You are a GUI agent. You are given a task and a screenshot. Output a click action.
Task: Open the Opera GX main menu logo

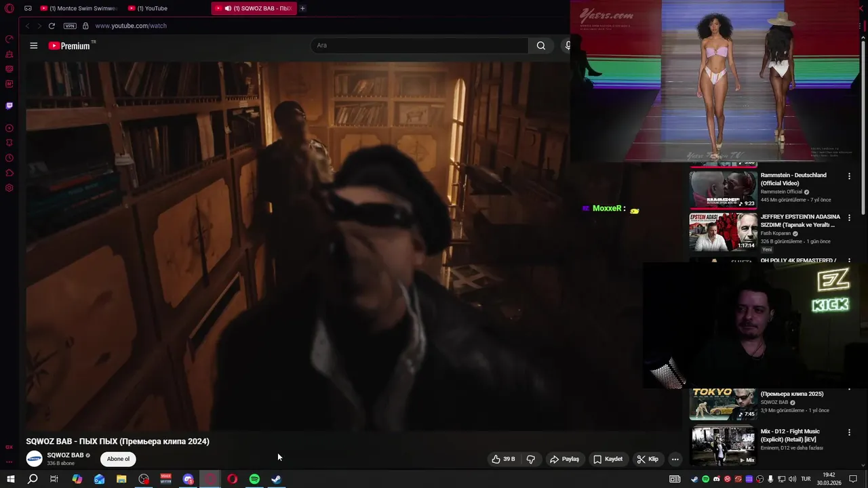[9, 8]
